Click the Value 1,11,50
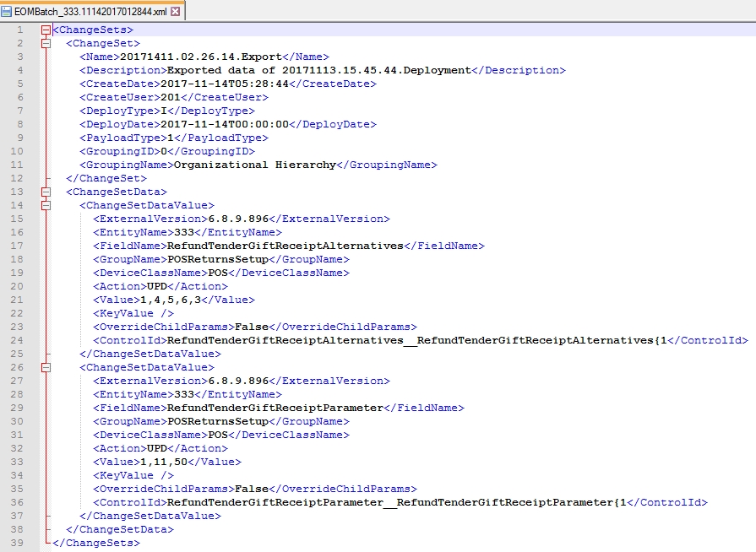 [163, 462]
